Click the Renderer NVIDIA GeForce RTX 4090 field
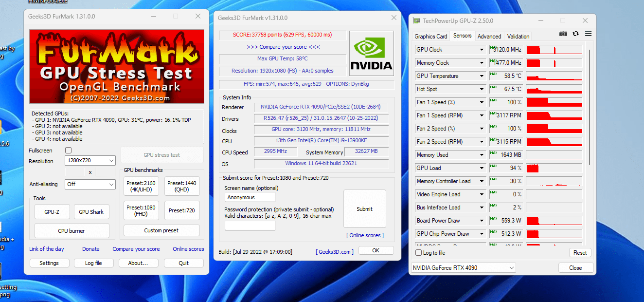Image resolution: width=644 pixels, height=302 pixels. [x=321, y=107]
